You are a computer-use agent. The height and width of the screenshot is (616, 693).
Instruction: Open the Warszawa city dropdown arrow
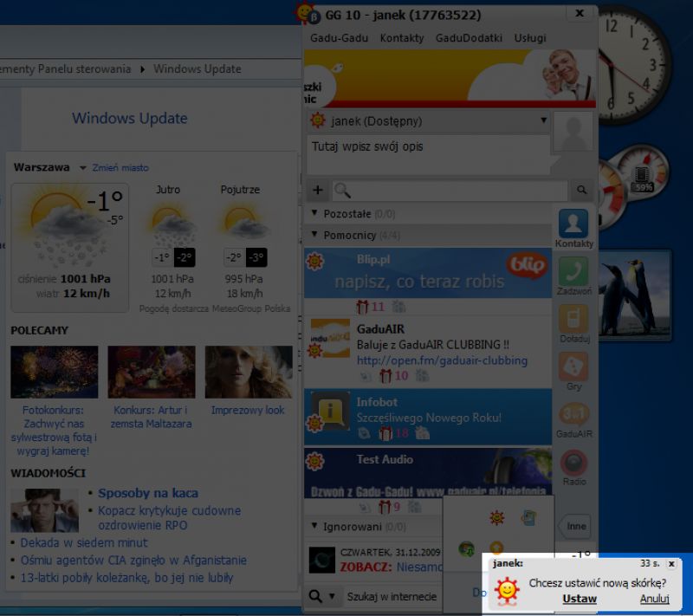(82, 168)
